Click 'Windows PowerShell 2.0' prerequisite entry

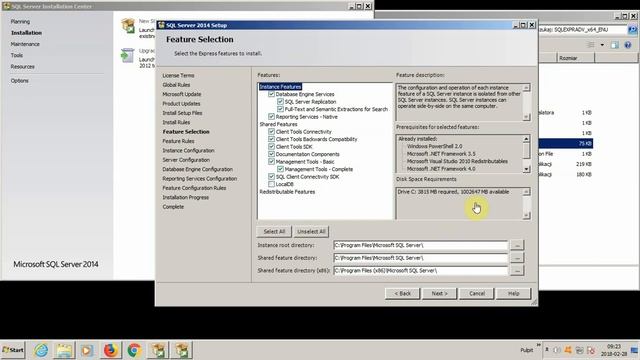tap(434, 146)
